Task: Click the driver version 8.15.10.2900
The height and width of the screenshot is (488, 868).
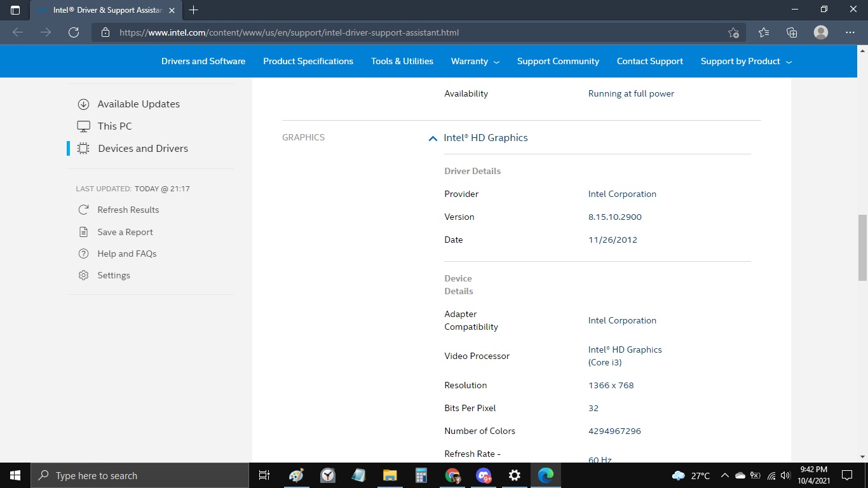Action: point(615,217)
